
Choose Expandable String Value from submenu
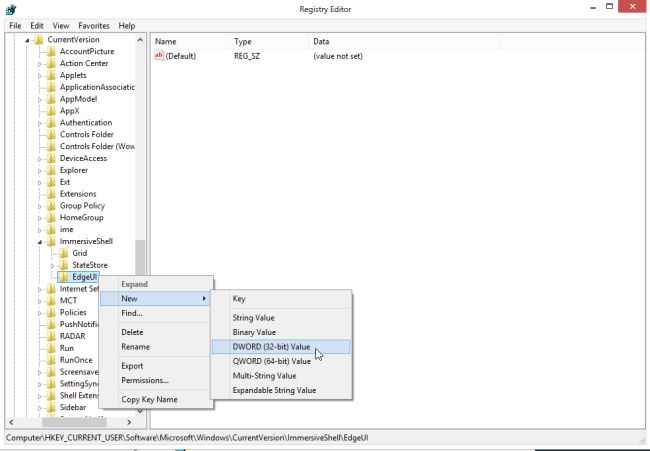click(x=281, y=390)
